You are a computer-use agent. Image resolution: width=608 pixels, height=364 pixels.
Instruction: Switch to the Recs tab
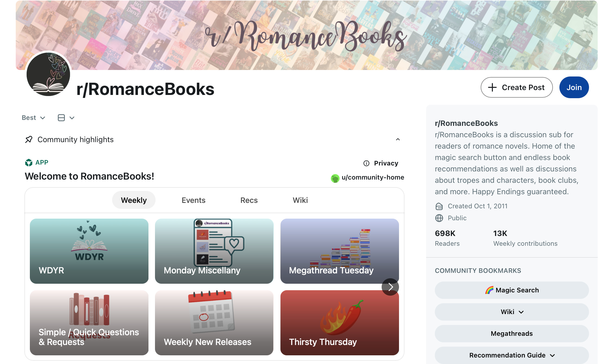[249, 200]
